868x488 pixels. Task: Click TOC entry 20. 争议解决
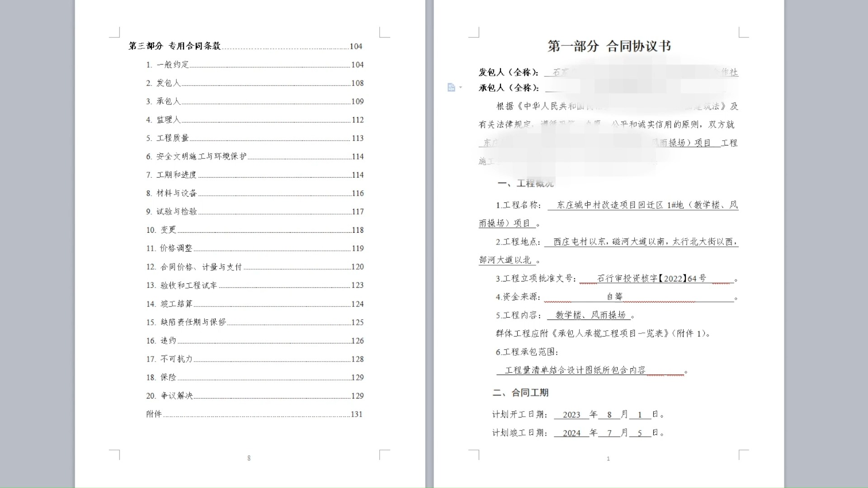(255, 396)
